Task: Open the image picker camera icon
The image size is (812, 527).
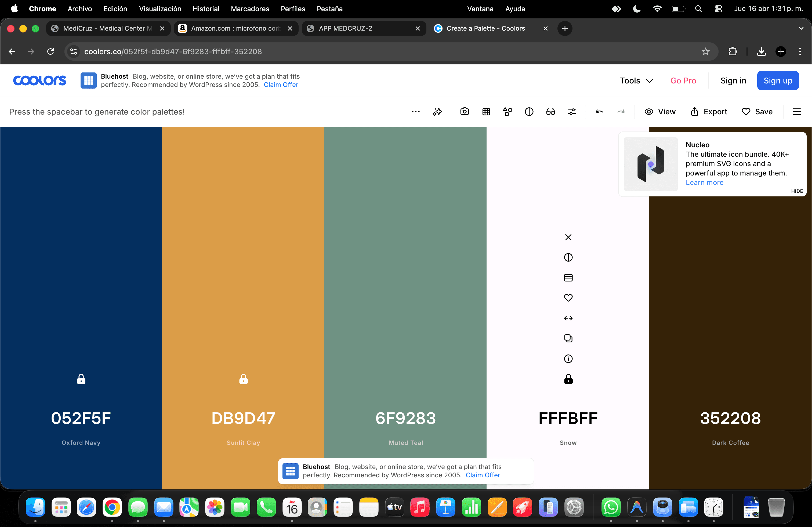Action: click(464, 111)
